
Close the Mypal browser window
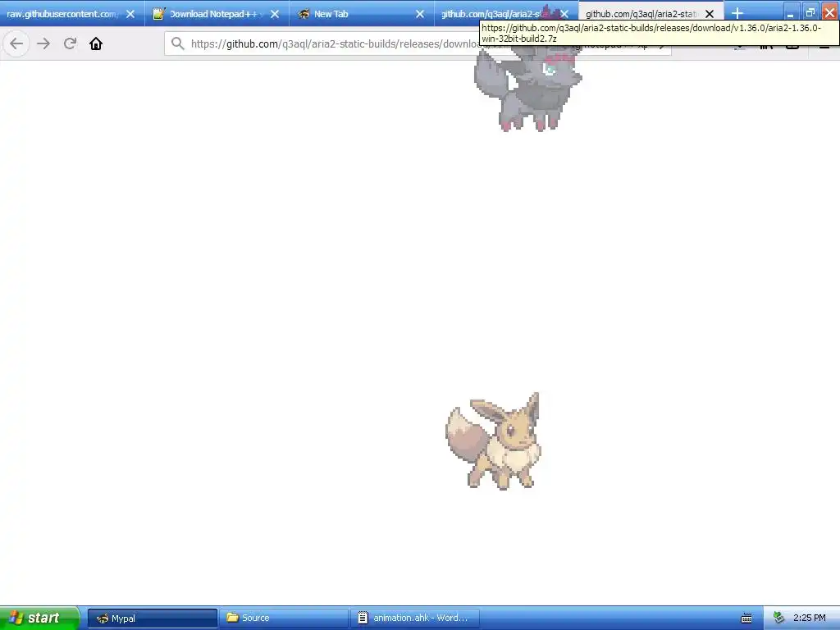click(829, 12)
